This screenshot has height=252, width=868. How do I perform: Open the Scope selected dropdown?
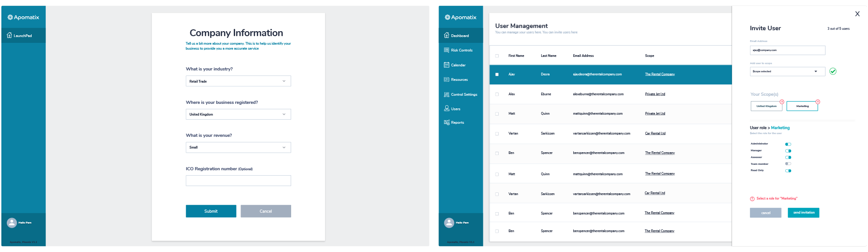point(787,71)
